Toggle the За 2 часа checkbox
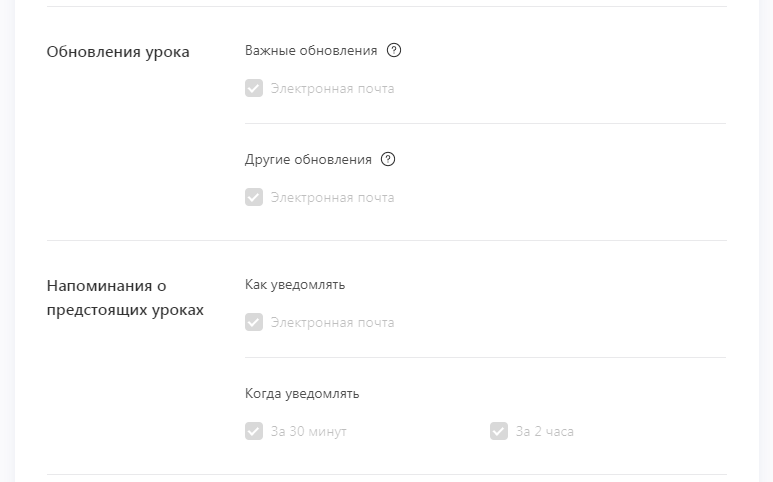 pos(499,431)
